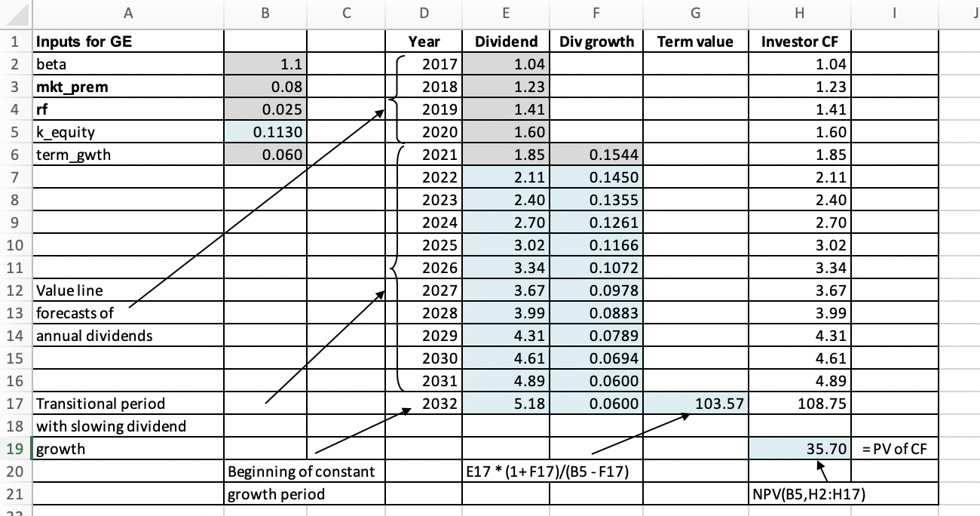
Task: Click the Term value cell showing 103.57
Action: point(694,404)
